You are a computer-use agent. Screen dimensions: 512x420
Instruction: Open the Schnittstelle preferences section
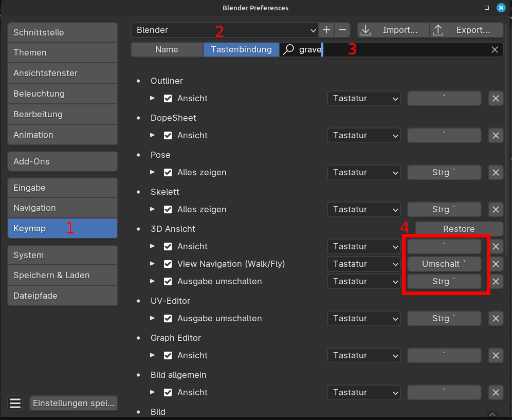[x=63, y=32]
